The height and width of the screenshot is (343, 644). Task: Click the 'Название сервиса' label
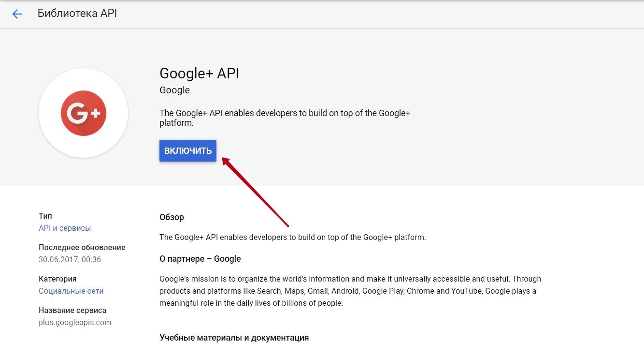[x=72, y=310]
